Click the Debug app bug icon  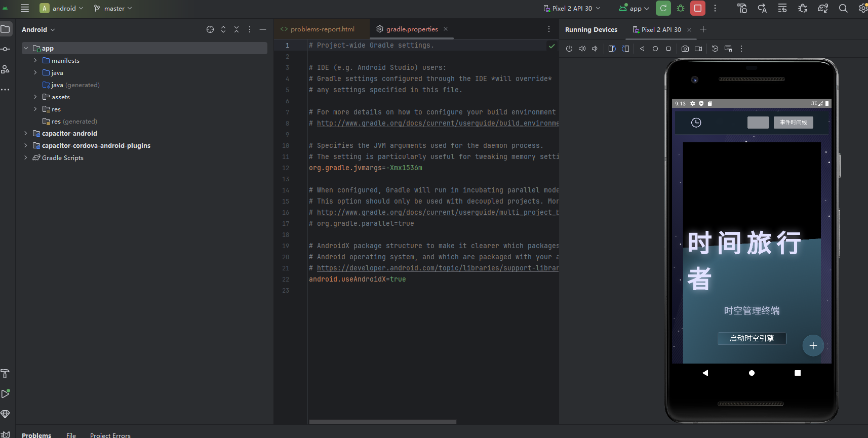681,8
